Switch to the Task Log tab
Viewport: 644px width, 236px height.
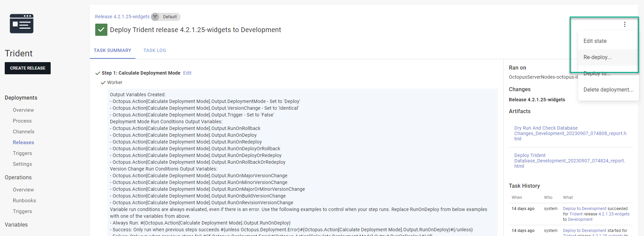click(x=155, y=50)
